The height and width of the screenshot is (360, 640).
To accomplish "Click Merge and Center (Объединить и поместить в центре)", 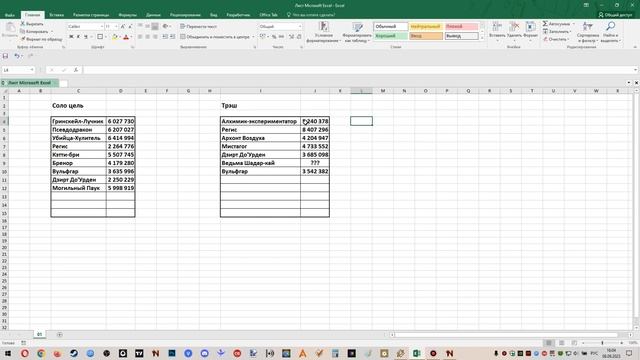I will pyautogui.click(x=215, y=37).
